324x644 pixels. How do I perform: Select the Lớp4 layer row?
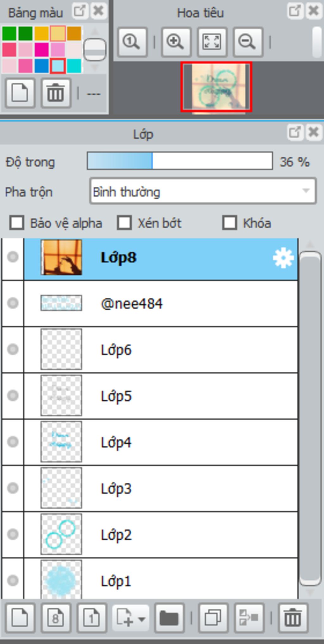click(x=161, y=442)
